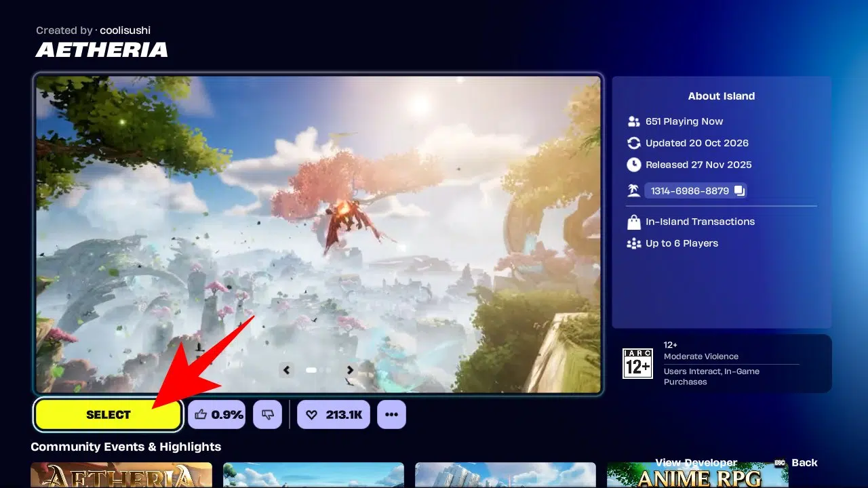The width and height of the screenshot is (868, 488).
Task: Click the island palm icon beside code
Action: pos(634,191)
